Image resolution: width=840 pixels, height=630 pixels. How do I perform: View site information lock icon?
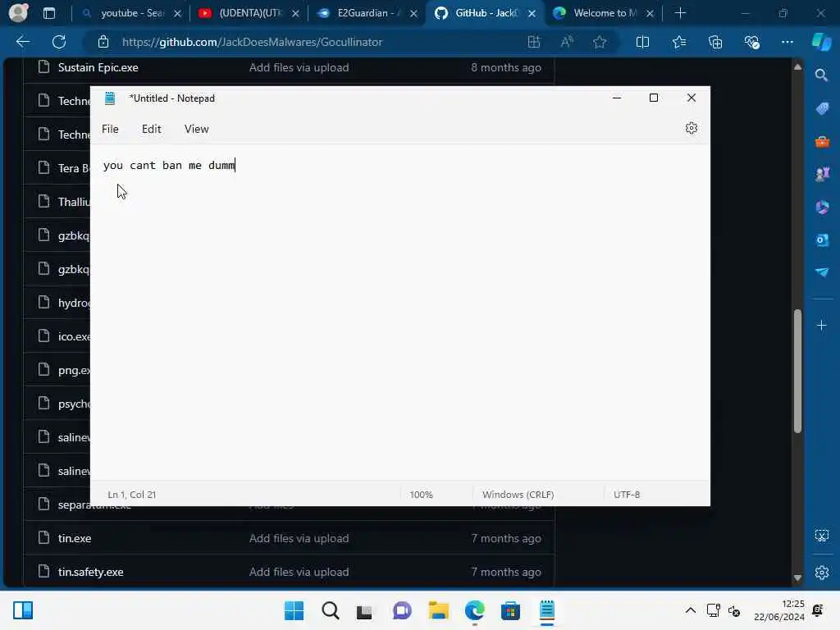103,42
